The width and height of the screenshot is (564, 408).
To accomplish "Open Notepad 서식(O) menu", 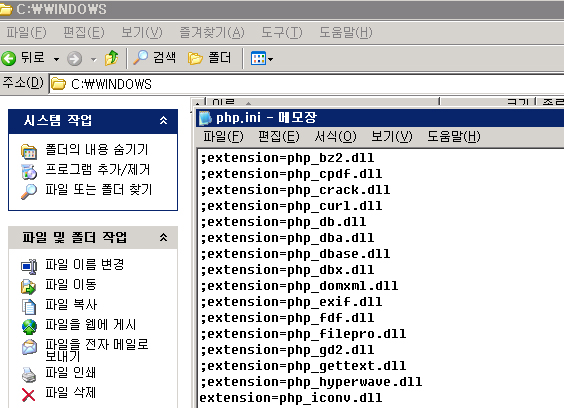I will [335, 137].
